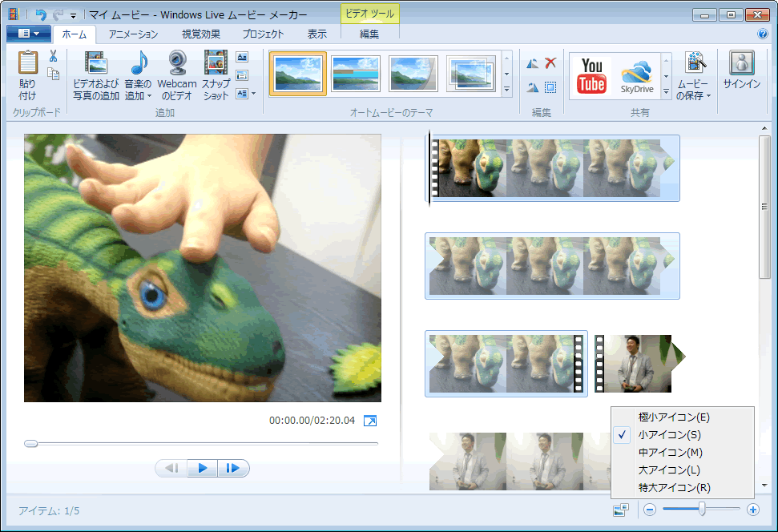
Task: Take a snapshot (スナップショット)
Action: 216,75
